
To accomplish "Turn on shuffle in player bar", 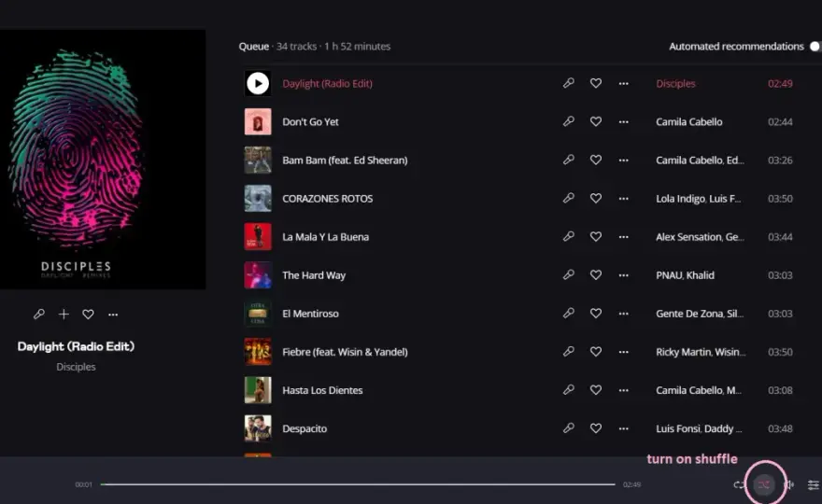I will (x=764, y=484).
